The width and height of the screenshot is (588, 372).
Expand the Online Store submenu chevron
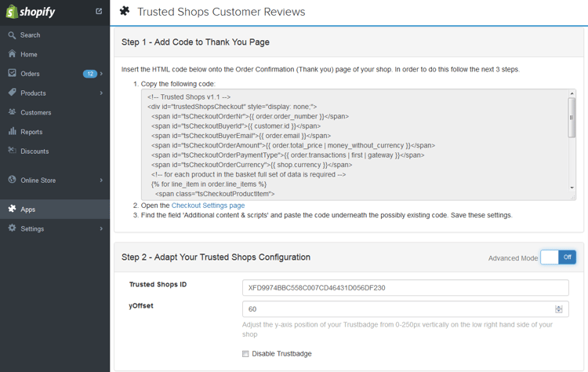[101, 181]
